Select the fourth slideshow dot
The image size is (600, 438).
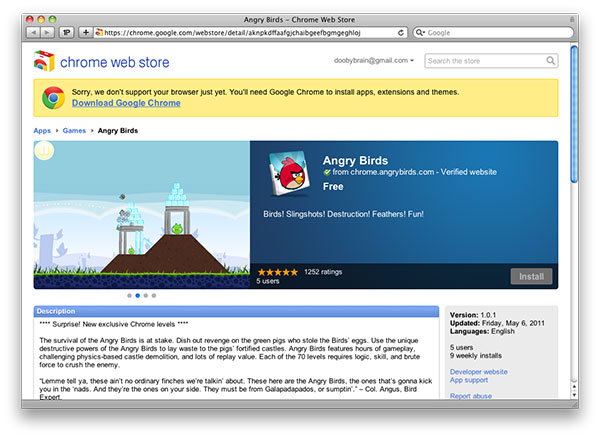click(154, 295)
